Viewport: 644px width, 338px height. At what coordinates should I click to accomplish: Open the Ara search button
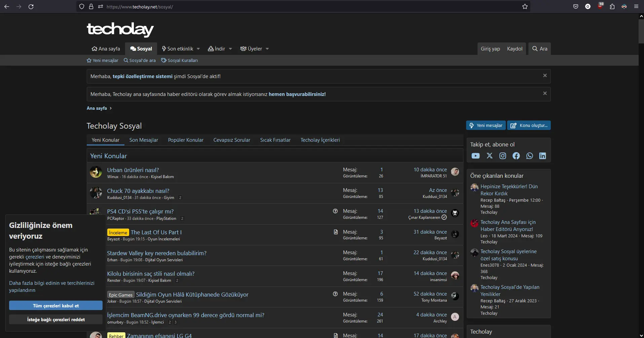pos(540,49)
